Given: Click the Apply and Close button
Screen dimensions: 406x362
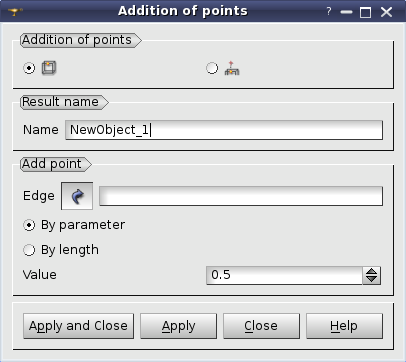Looking at the screenshot, I should pos(79,326).
